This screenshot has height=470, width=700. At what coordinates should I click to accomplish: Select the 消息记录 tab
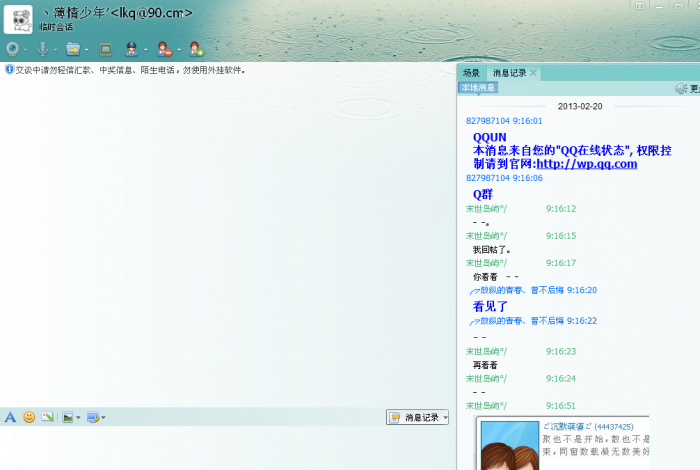point(509,73)
